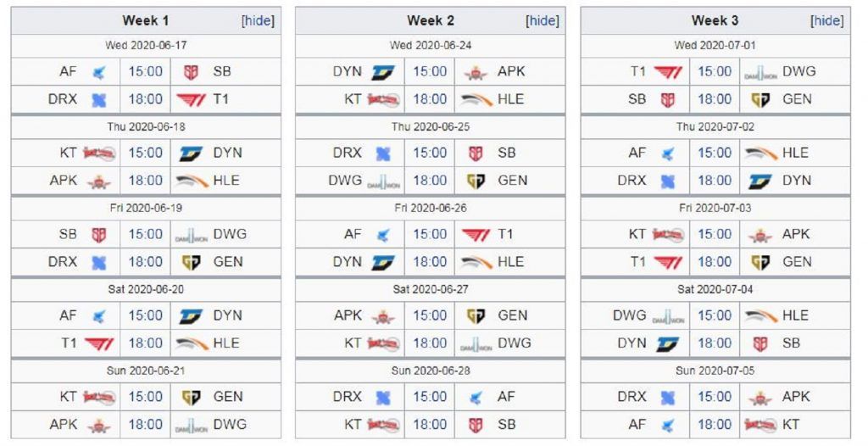Open the GEN team link in Week 1 KT vs GEN
Screen dimensions: 868x446
228,397
